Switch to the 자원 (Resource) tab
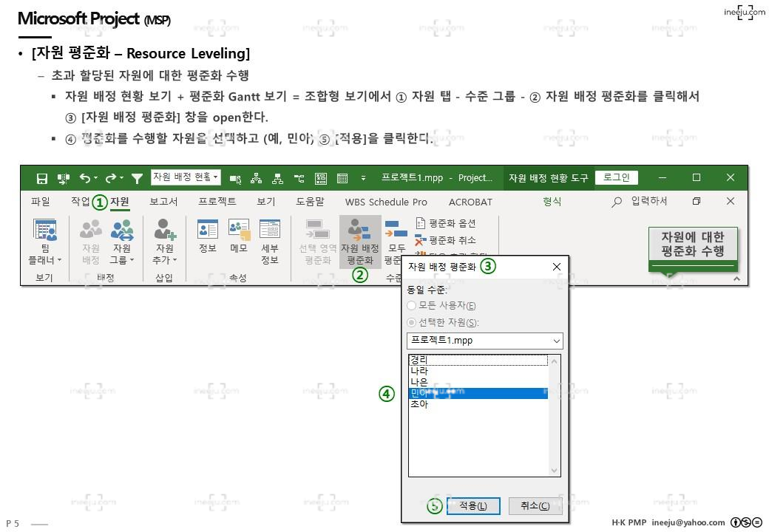The height and width of the screenshot is (532, 769). point(120,202)
